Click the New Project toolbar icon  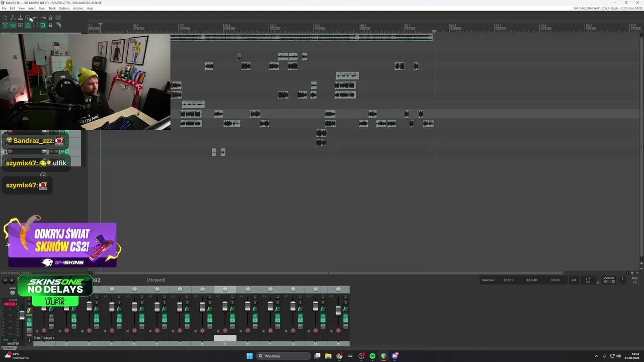[5, 18]
